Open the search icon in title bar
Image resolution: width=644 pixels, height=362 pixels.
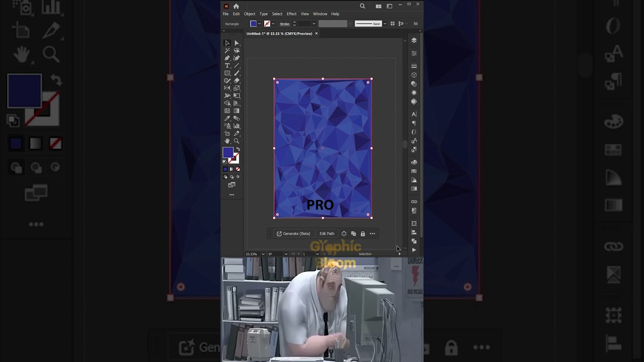coord(362,6)
